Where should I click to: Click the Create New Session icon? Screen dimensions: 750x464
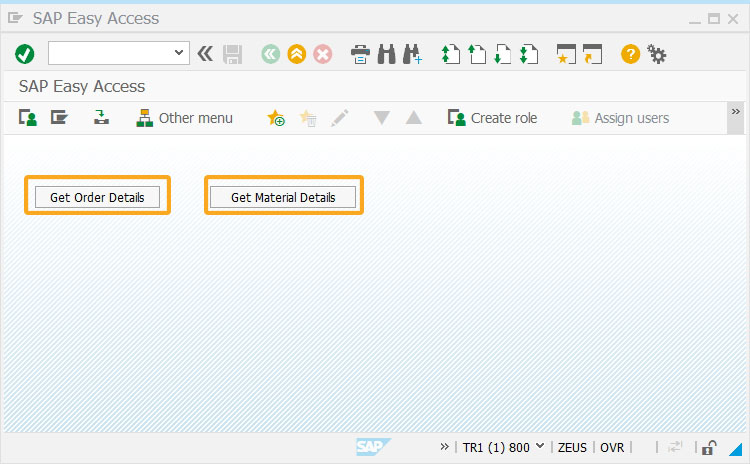pyautogui.click(x=566, y=54)
